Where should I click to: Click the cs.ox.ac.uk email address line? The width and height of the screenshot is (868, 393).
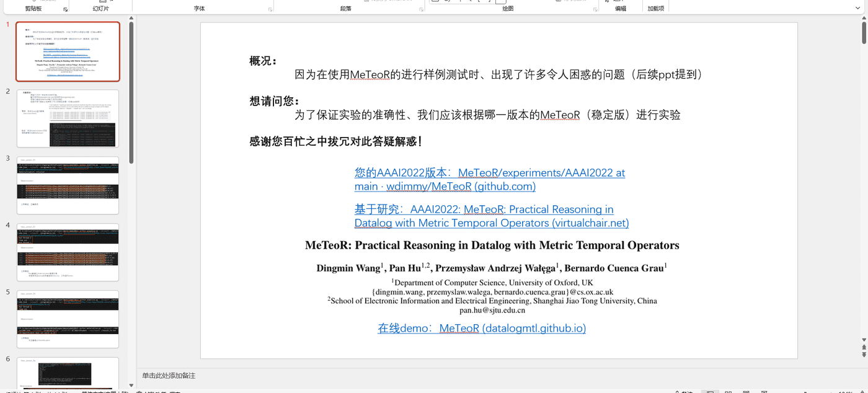[x=492, y=292]
